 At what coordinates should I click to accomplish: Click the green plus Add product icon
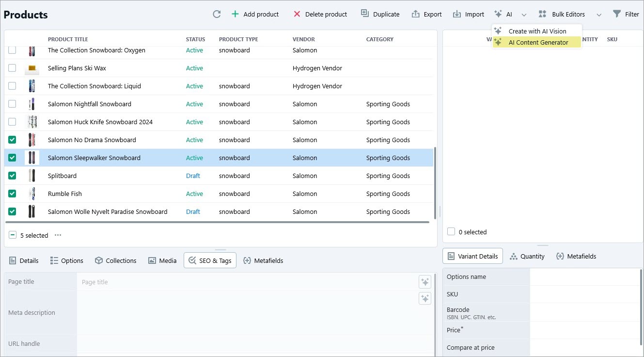[235, 14]
